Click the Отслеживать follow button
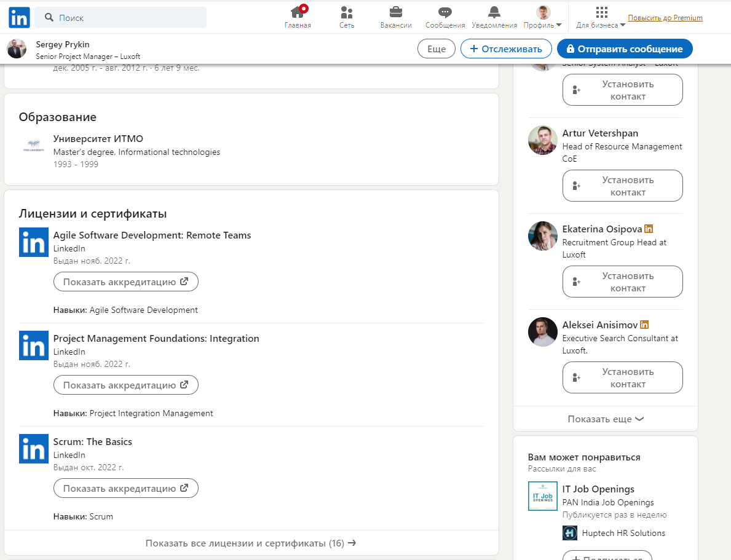Screen dimensions: 731x560 coord(506,49)
